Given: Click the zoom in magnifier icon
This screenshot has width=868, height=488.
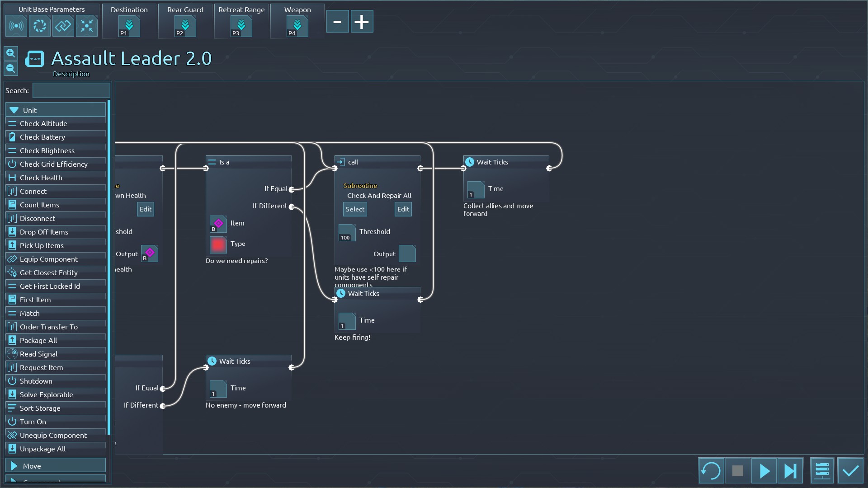Looking at the screenshot, I should pyautogui.click(x=11, y=53).
